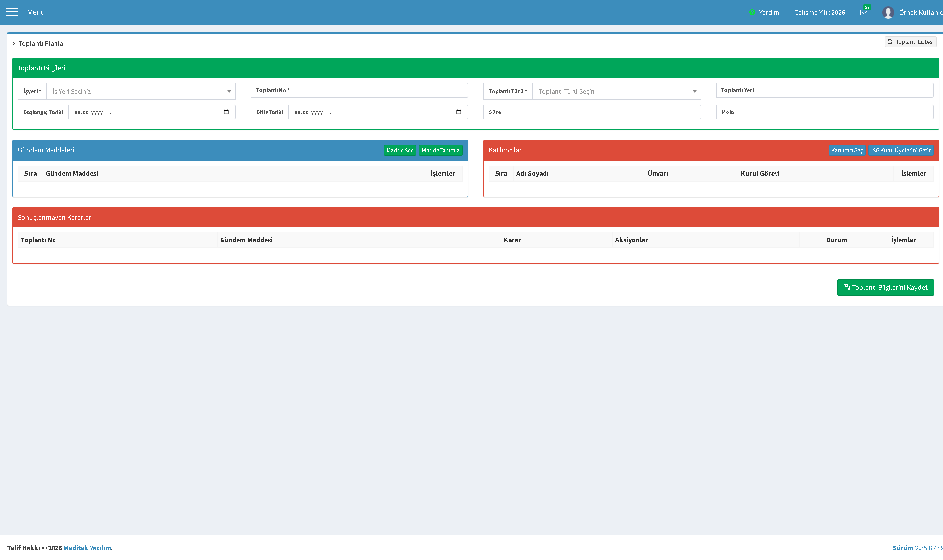This screenshot has width=943, height=560.
Task: Click the Madde Tanımla button
Action: 441,150
